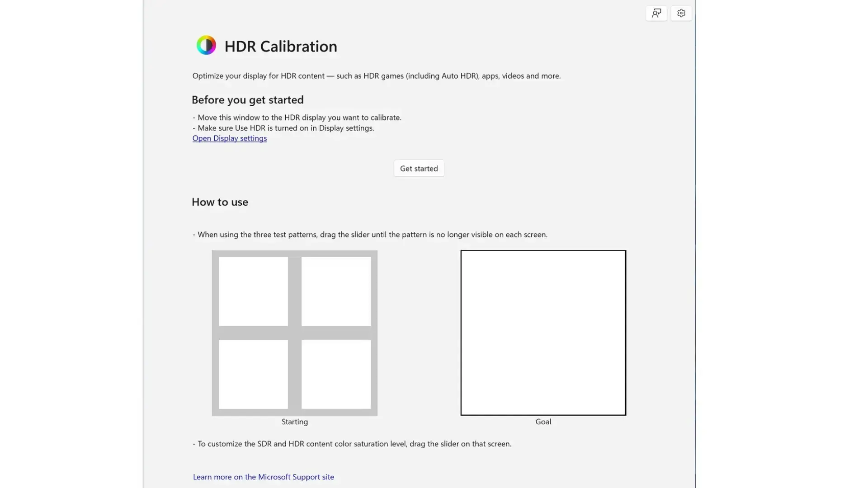868x488 pixels.
Task: Click the top-right white square in Starting pattern
Action: coord(336,291)
